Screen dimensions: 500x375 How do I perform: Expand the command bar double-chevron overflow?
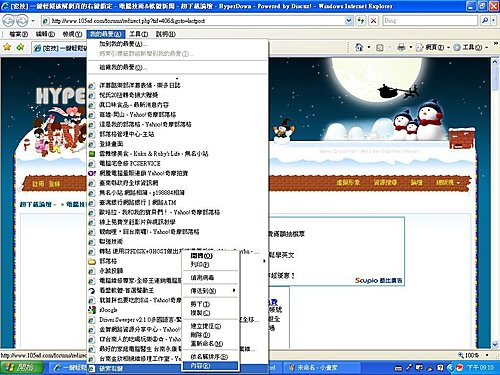[496, 44]
